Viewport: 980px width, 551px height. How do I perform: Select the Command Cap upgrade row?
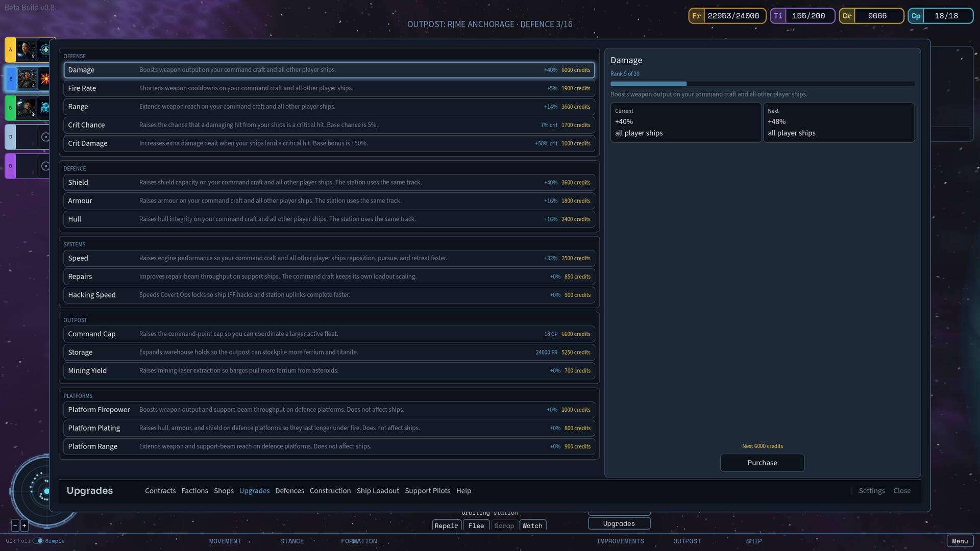pos(329,334)
